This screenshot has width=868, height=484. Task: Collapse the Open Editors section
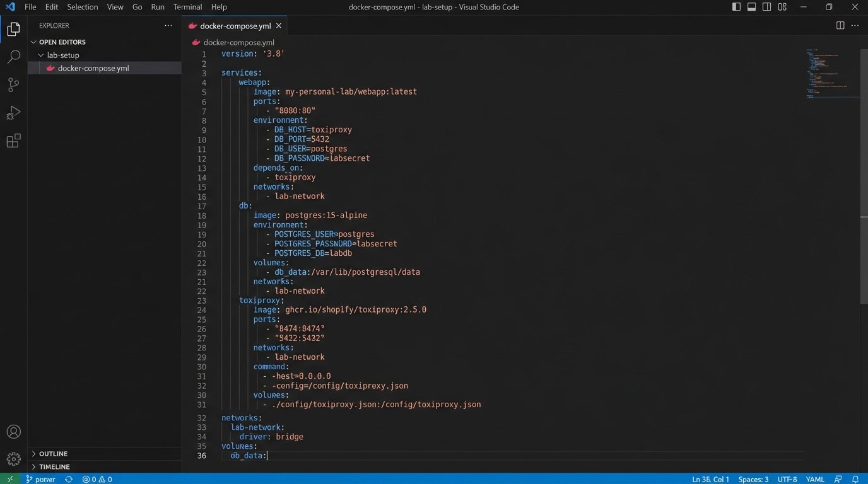tap(62, 42)
